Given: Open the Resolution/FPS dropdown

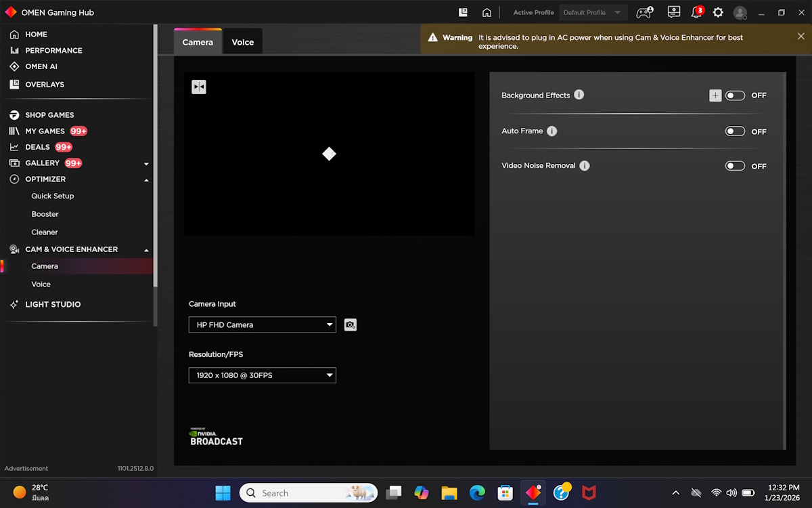Looking at the screenshot, I should (262, 375).
